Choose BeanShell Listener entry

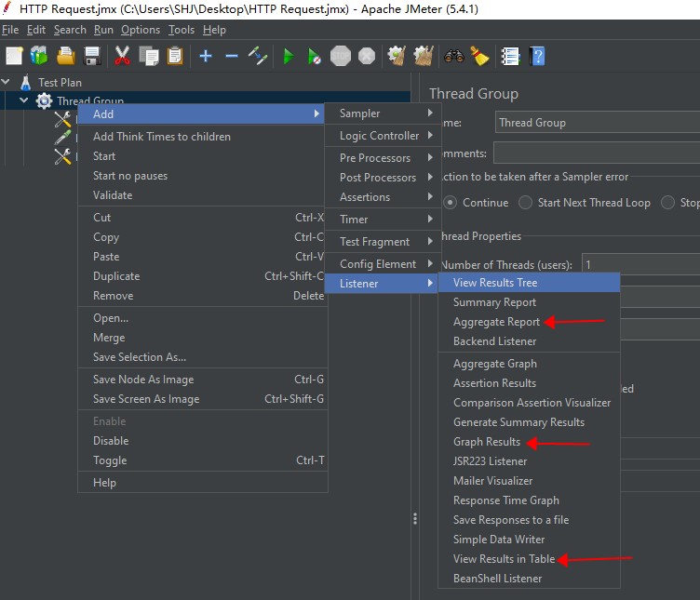coord(529,579)
